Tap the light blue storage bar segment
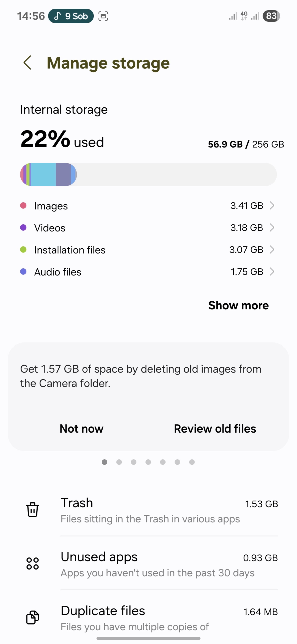297x644 pixels. point(43,174)
